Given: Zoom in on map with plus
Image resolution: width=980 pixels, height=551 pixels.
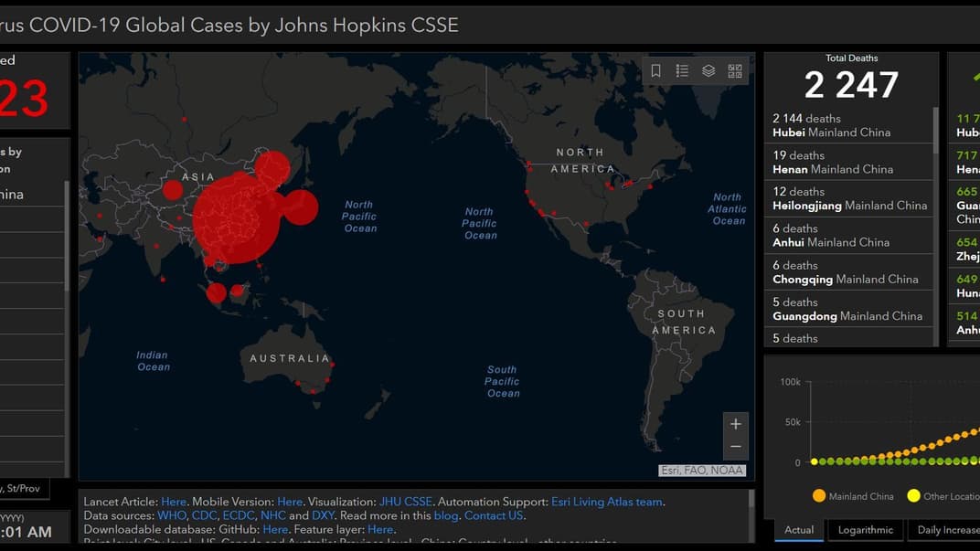Looking at the screenshot, I should point(735,424).
